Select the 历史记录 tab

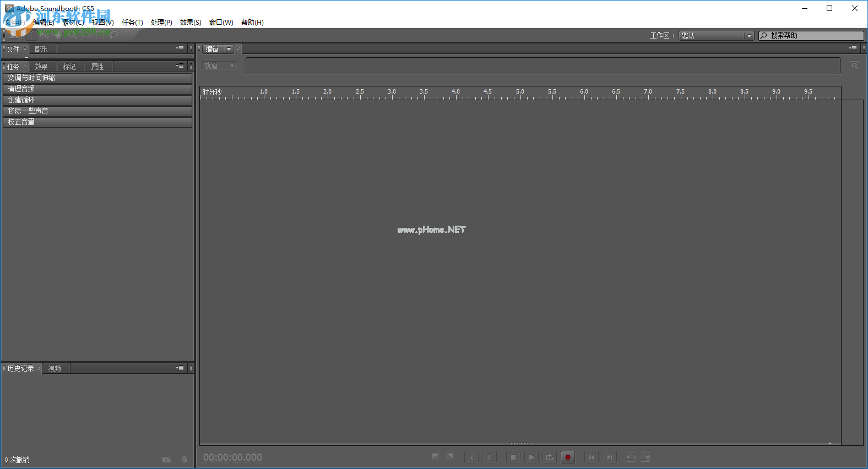(x=21, y=369)
